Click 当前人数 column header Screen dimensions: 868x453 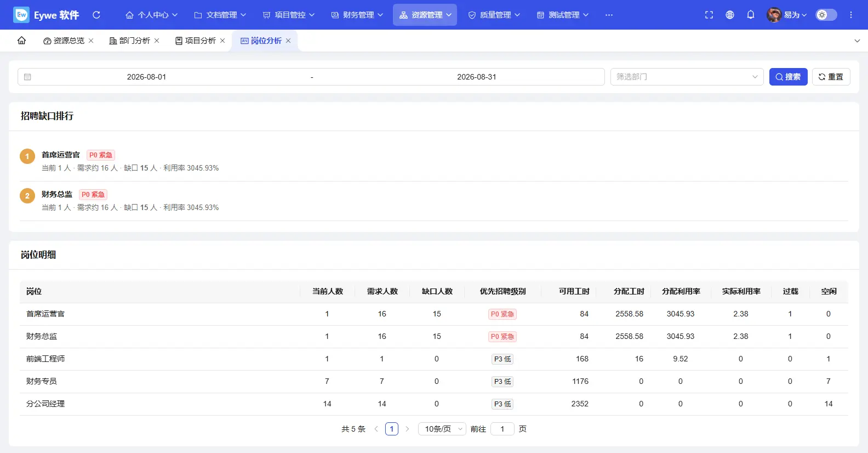point(328,291)
